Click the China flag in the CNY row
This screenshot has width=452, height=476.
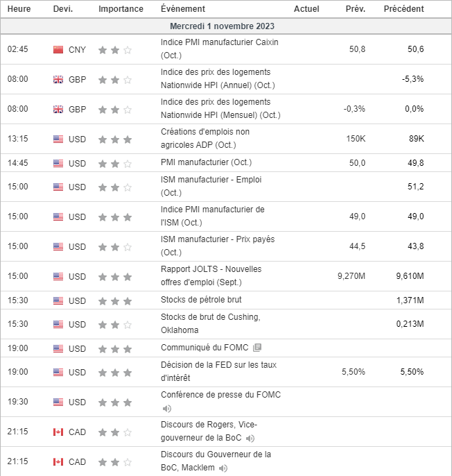58,50
